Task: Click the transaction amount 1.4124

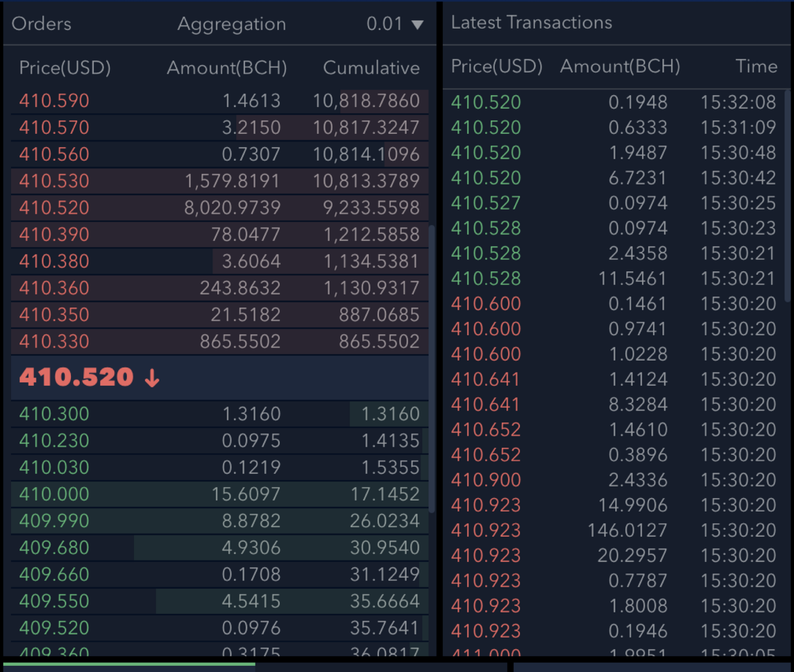Action: tap(638, 379)
